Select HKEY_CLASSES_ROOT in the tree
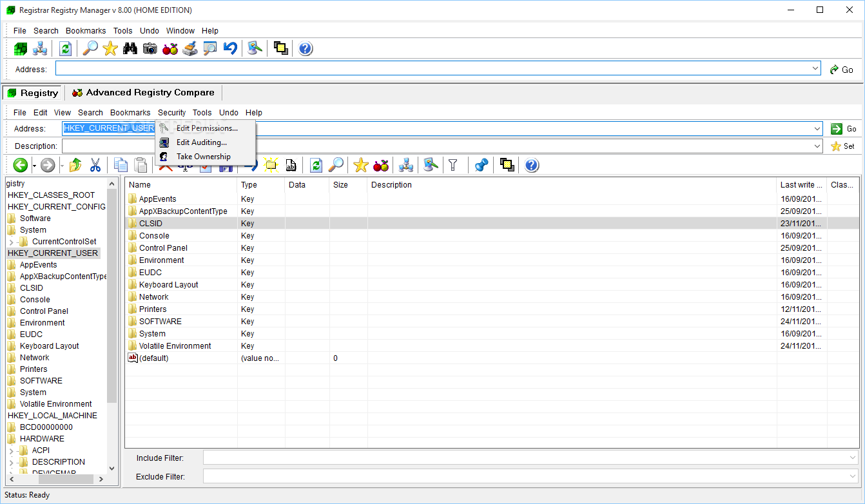This screenshot has height=504, width=865. point(51,195)
